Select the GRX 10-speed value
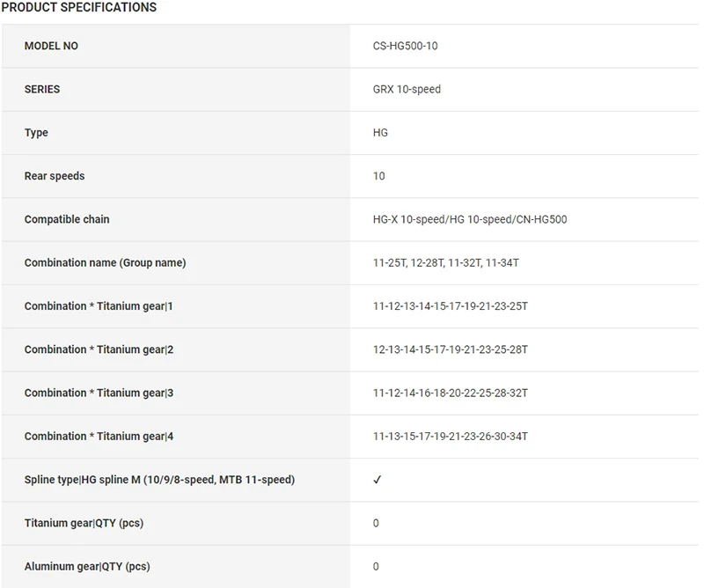Image resolution: width=704 pixels, height=588 pixels. (x=407, y=89)
